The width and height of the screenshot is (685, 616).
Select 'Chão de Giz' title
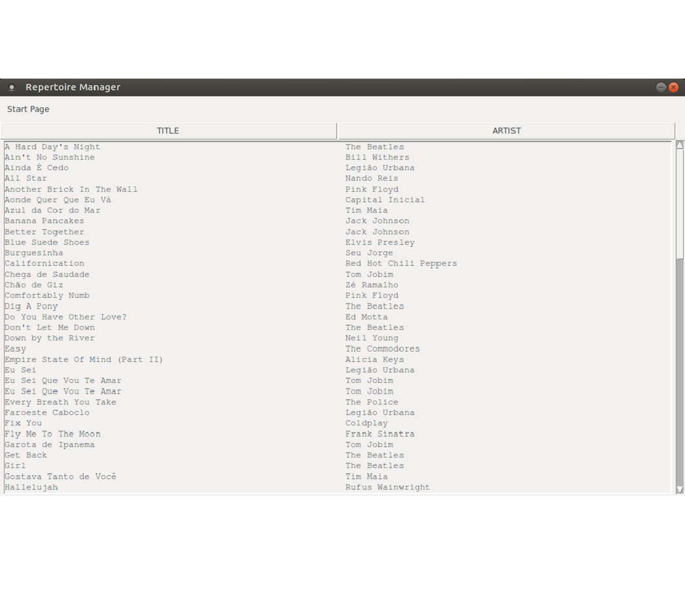tap(34, 285)
